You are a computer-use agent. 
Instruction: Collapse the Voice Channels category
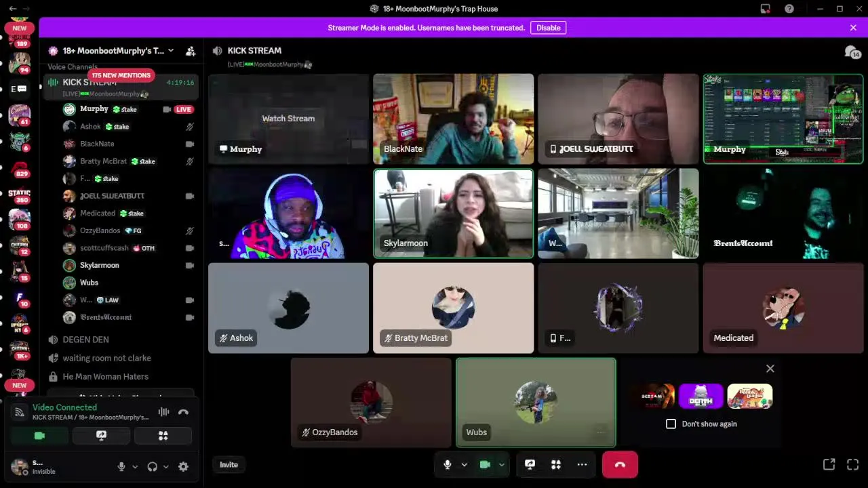point(73,67)
